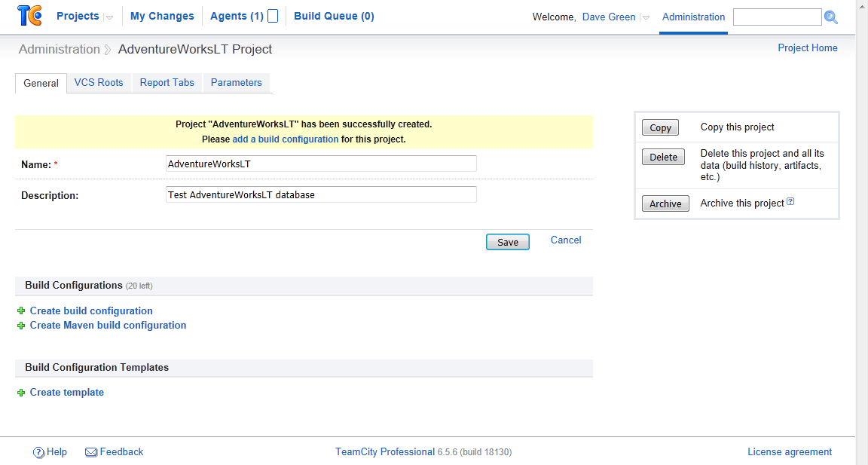Focus the project Name field
This screenshot has width=868, height=465.
coord(321,164)
